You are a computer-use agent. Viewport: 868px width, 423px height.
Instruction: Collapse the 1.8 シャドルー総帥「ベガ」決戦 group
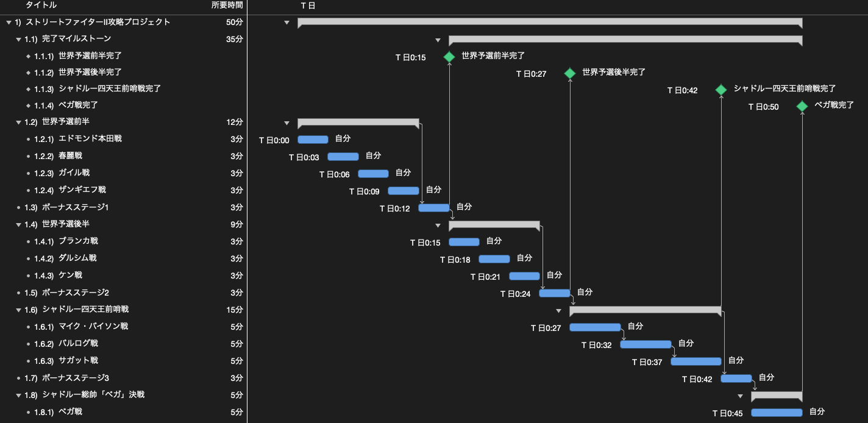tap(18, 395)
